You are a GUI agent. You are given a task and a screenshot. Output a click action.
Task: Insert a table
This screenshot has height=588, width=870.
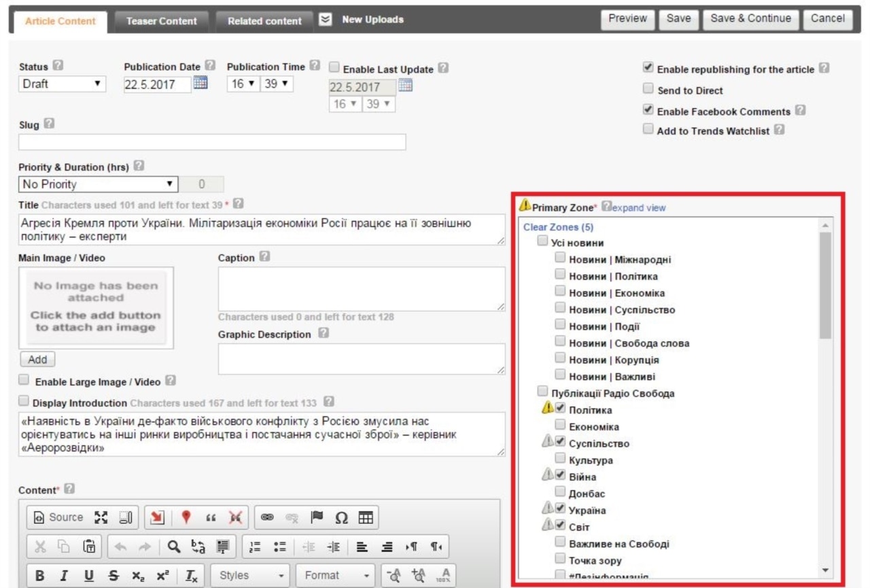tap(366, 517)
